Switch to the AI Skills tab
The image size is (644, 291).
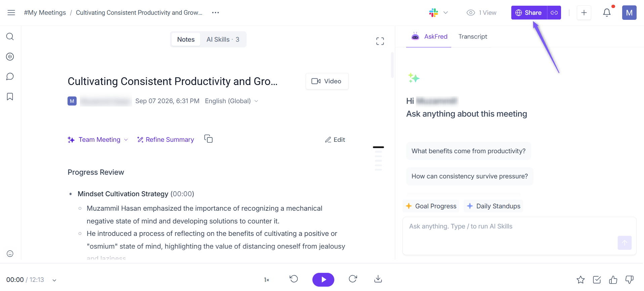223,40
